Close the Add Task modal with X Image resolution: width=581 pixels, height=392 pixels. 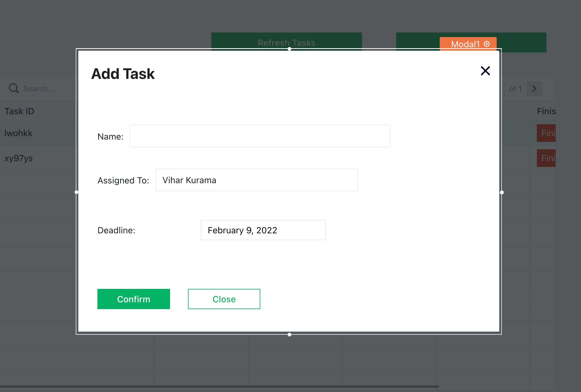coord(485,71)
